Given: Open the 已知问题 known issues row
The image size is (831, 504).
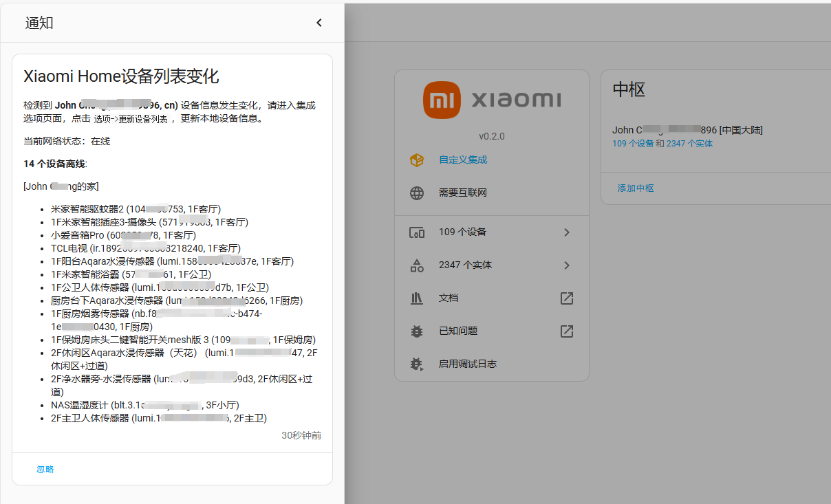Looking at the screenshot, I should click(492, 331).
